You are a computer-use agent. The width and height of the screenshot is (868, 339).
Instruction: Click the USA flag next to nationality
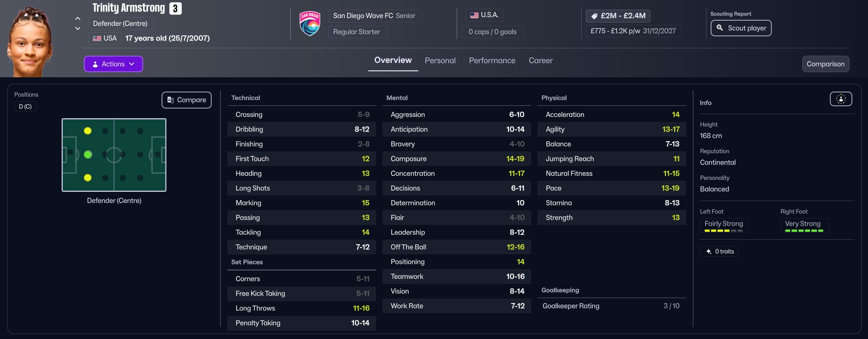(97, 38)
